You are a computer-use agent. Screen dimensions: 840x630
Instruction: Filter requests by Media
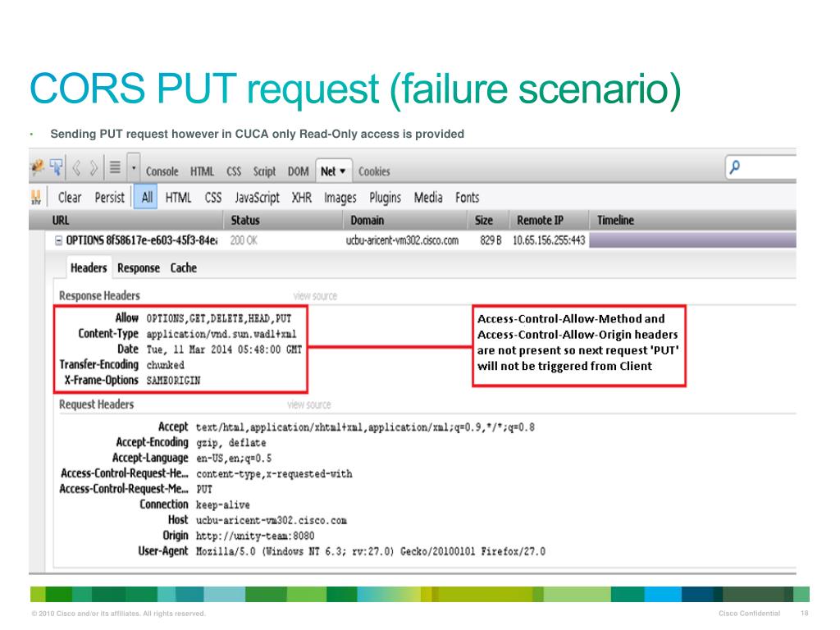click(428, 198)
